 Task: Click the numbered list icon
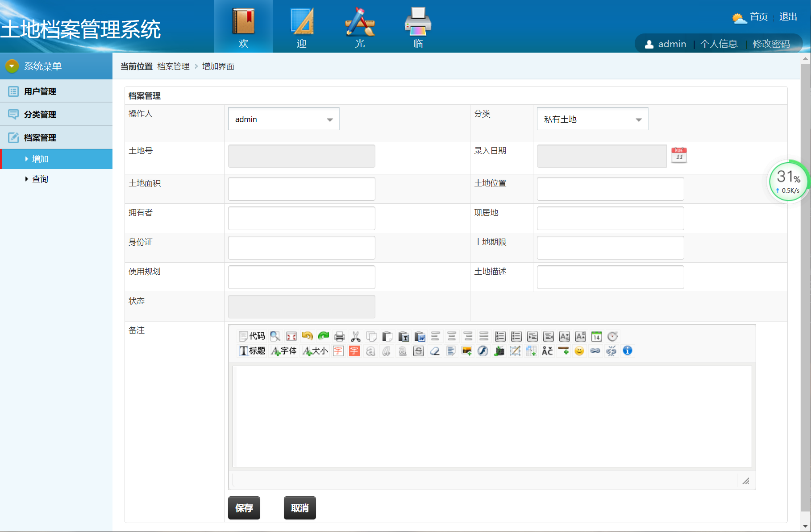(x=500, y=336)
